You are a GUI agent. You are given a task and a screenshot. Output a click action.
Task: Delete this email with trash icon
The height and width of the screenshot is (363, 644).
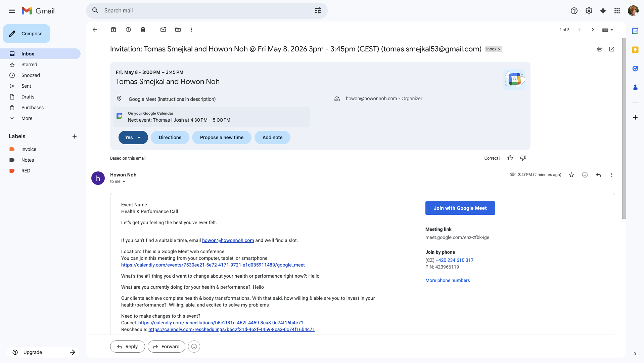pos(143,30)
